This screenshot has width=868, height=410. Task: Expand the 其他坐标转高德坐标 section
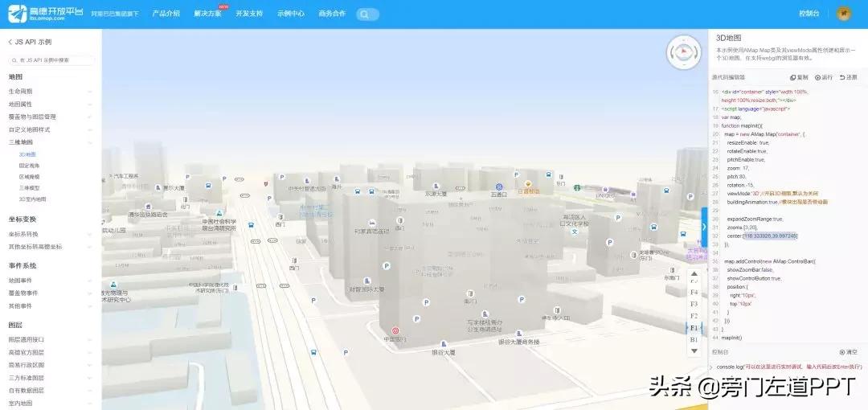tap(51, 247)
